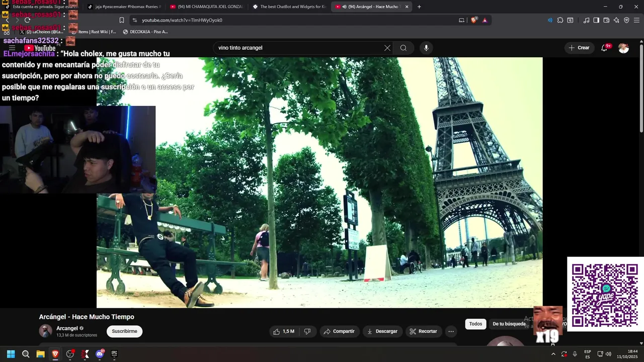644x362 pixels.
Task: Click the Recortar clip button
Action: tap(424, 331)
